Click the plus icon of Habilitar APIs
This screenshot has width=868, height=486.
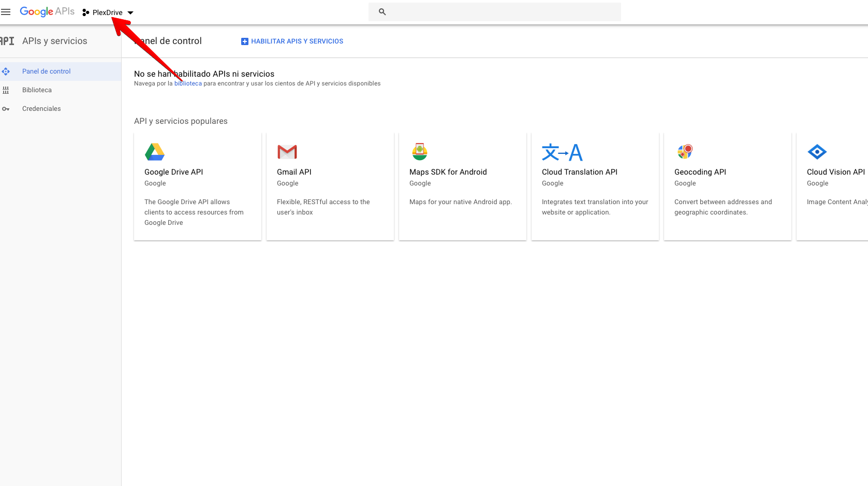[245, 41]
